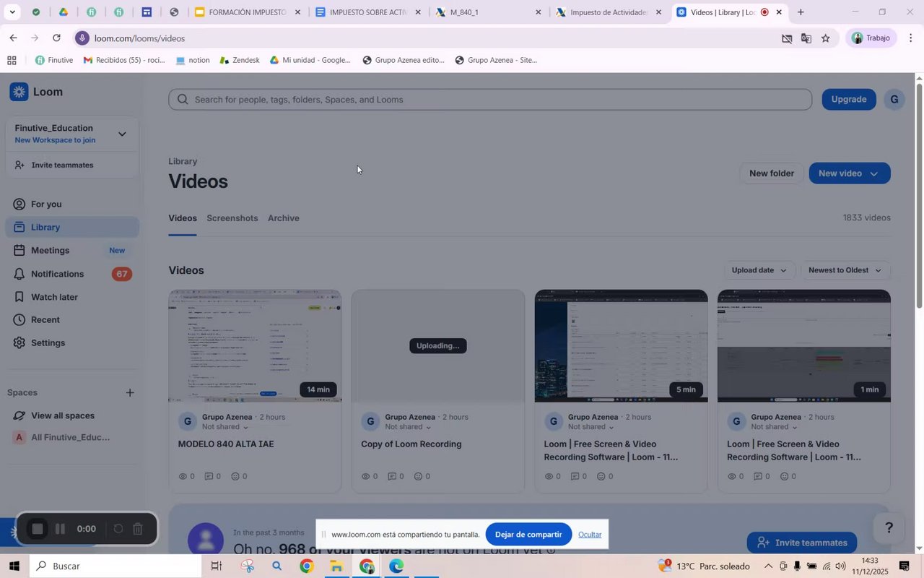Pause the Loom recording

[x=61, y=530]
